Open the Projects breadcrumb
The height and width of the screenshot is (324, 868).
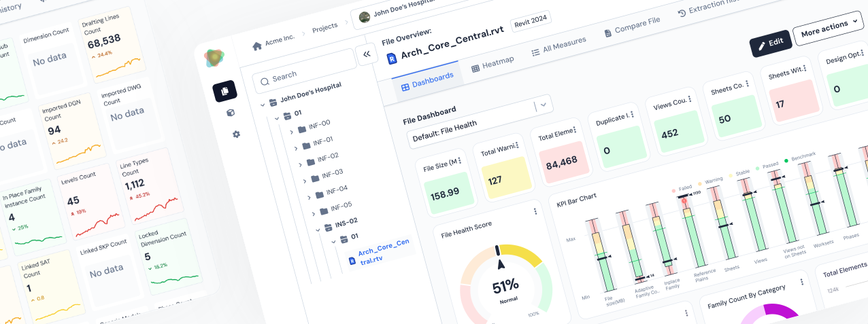(325, 29)
